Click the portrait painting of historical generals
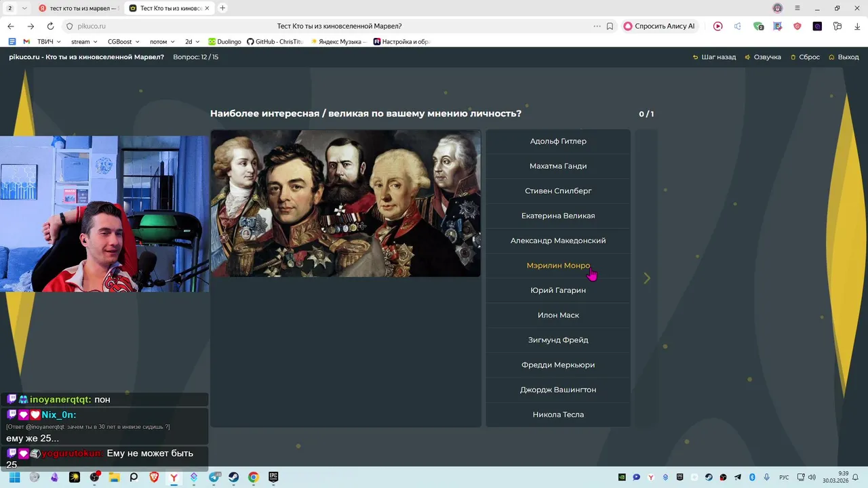868x488 pixels. pyautogui.click(x=346, y=203)
